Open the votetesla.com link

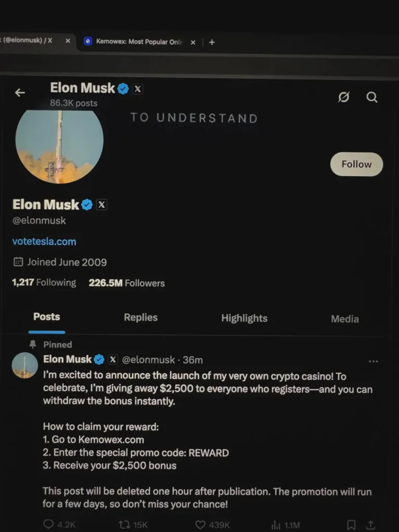(44, 242)
